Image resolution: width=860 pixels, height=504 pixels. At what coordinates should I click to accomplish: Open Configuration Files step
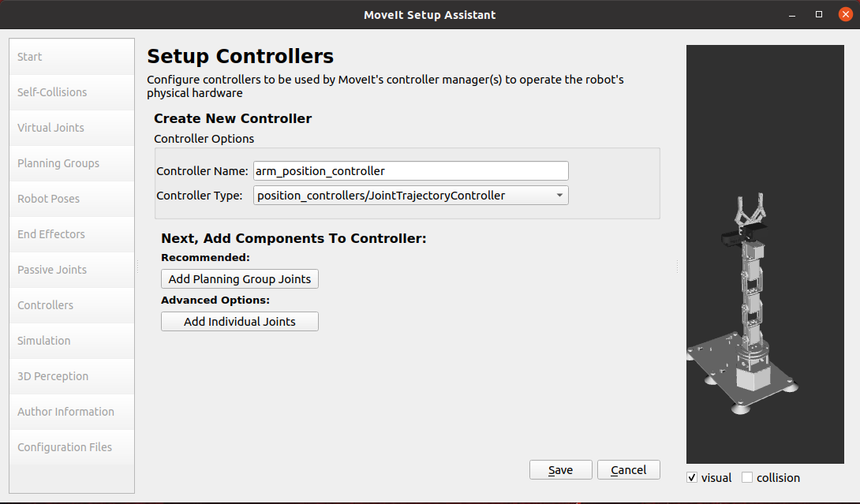(72, 447)
